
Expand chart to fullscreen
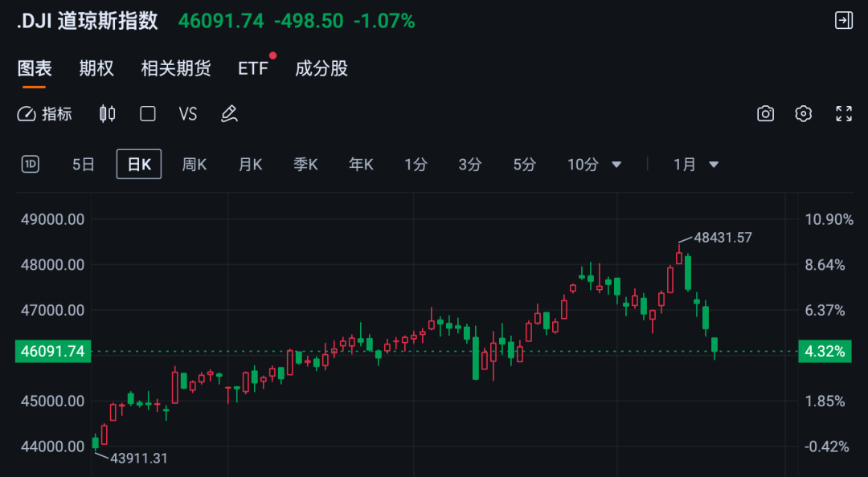click(x=843, y=114)
